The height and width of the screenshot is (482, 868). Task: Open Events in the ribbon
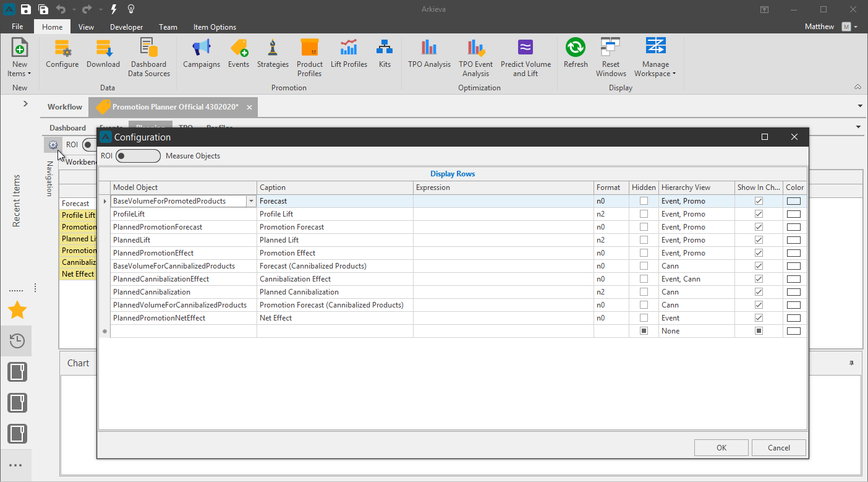pos(239,54)
